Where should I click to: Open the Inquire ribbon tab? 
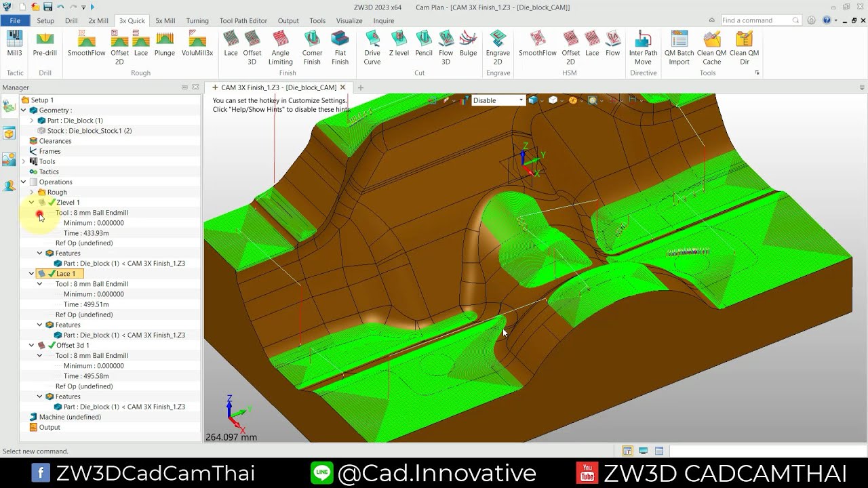384,21
